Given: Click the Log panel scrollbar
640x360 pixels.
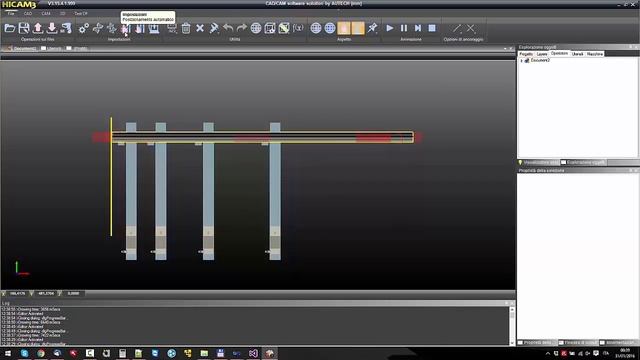Looking at the screenshot, I should 512,326.
